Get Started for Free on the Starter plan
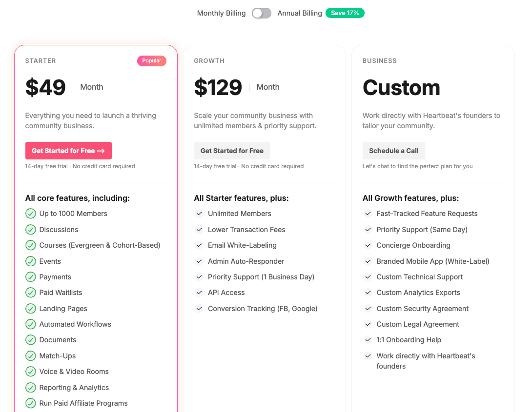532x412 pixels. click(68, 151)
